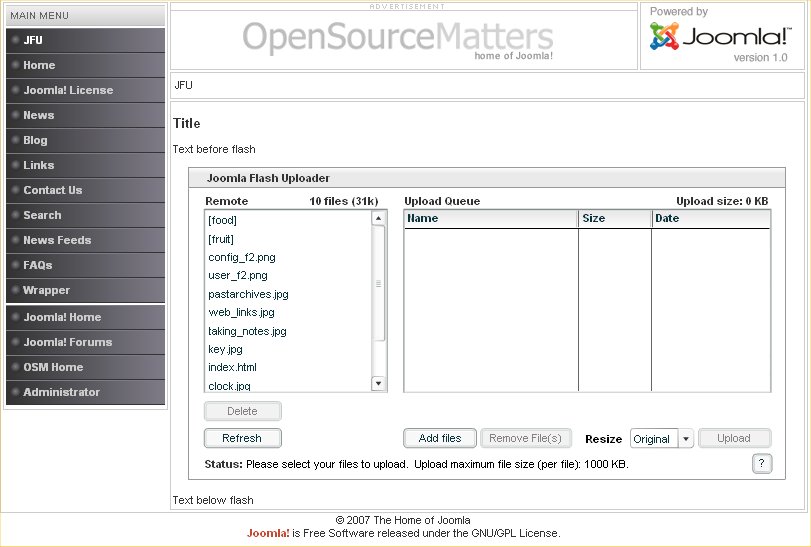Select News in the main menu
The width and height of the screenshot is (811, 547).
coord(85,115)
